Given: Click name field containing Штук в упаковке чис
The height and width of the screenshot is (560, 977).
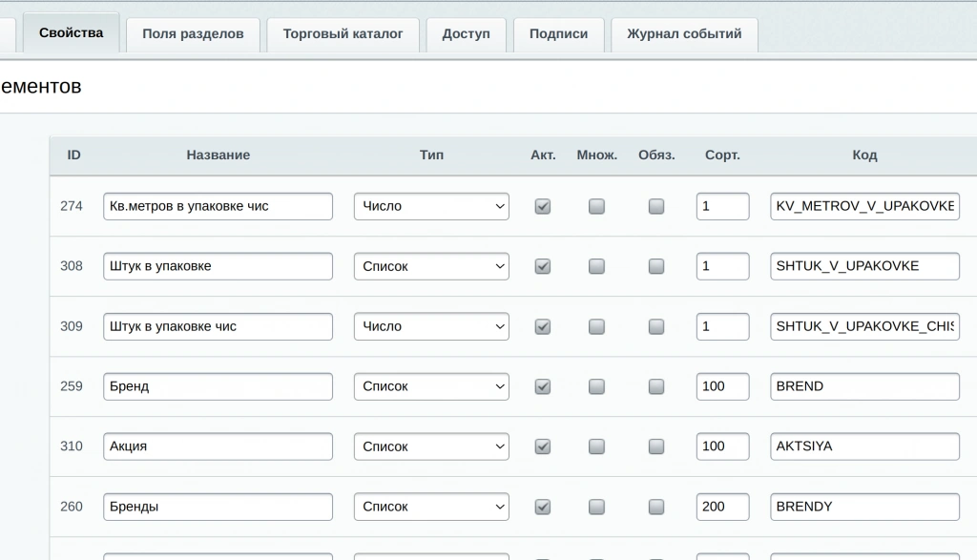Looking at the screenshot, I should pyautogui.click(x=218, y=326).
